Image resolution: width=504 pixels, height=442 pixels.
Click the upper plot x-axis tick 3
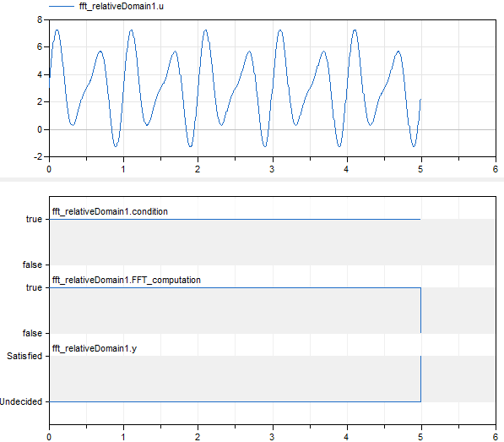coord(272,169)
